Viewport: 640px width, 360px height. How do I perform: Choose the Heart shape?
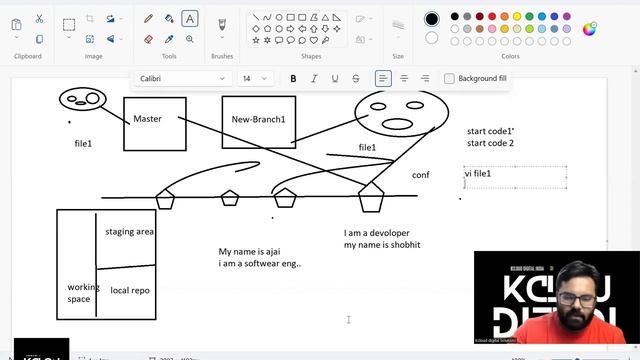[x=313, y=40]
